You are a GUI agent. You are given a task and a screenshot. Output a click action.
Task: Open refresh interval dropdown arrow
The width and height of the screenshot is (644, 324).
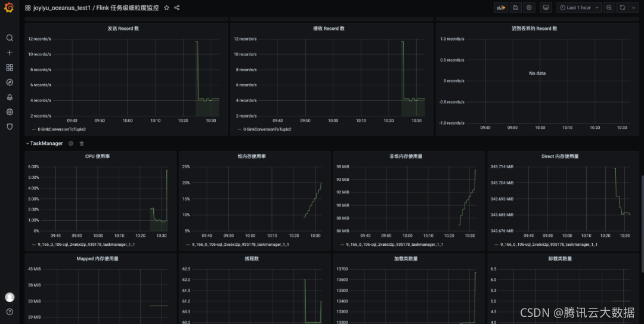click(633, 7)
